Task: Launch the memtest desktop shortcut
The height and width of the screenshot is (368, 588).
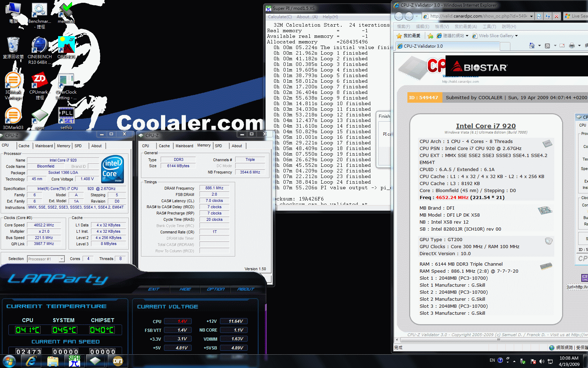Action: 66,13
